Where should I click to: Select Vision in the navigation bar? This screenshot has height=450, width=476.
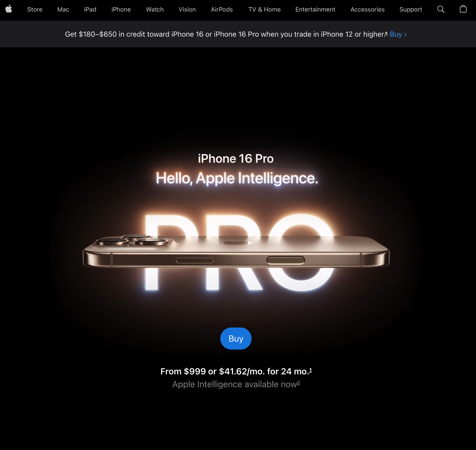pos(187,10)
